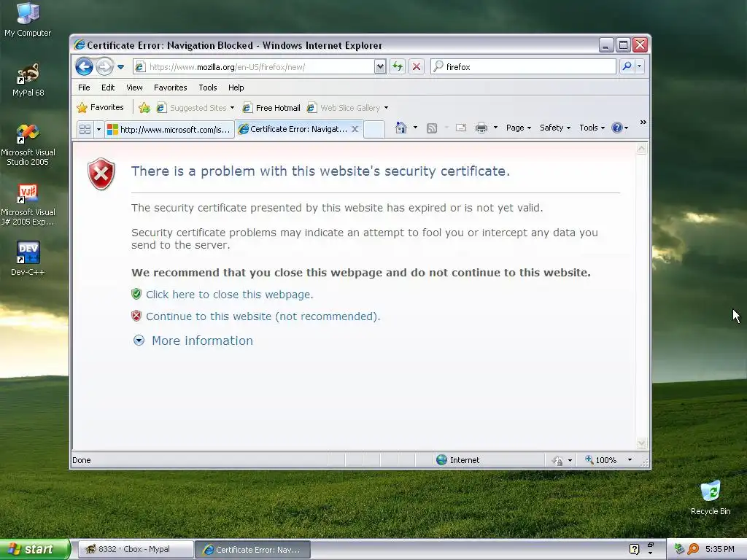Switch to the microsoft.com tab
Screen dimensions: 747x560
[169, 130]
